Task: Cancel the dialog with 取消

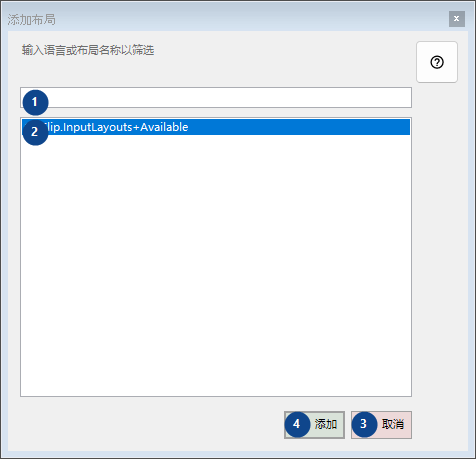Action: [x=381, y=425]
